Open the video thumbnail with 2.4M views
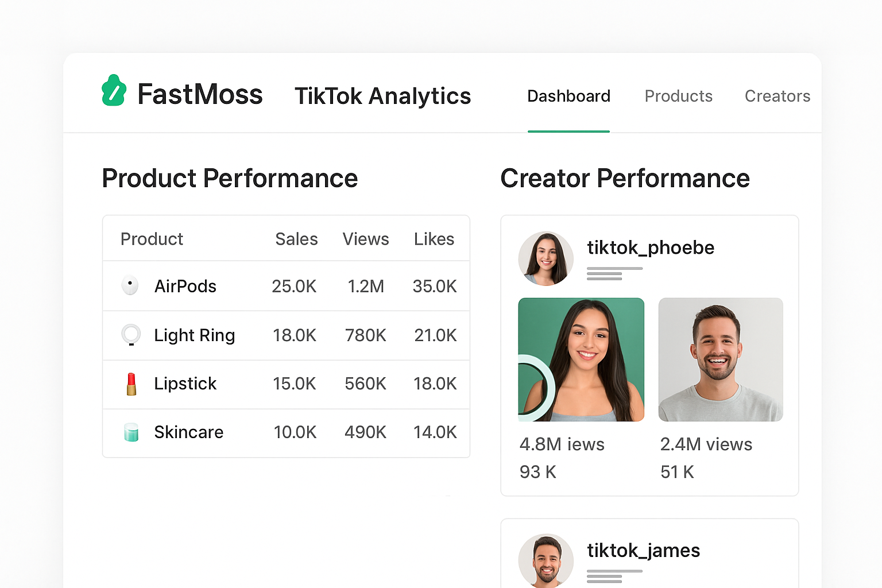This screenshot has width=882, height=588. click(721, 359)
